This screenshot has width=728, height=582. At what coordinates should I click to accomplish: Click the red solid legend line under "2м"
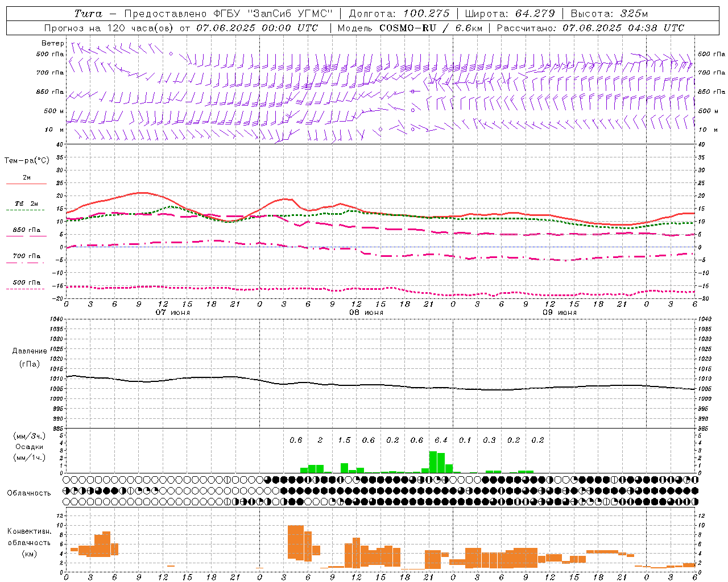(x=26, y=184)
